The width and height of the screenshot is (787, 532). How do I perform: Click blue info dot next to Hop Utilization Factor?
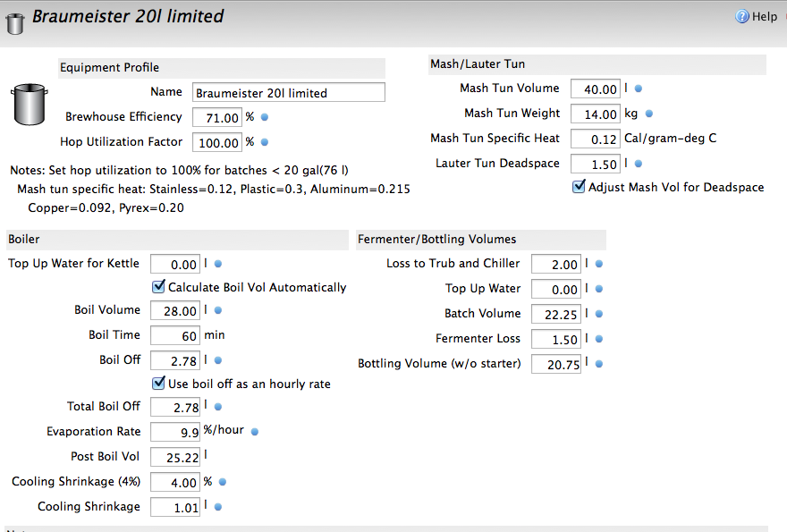coord(265,142)
